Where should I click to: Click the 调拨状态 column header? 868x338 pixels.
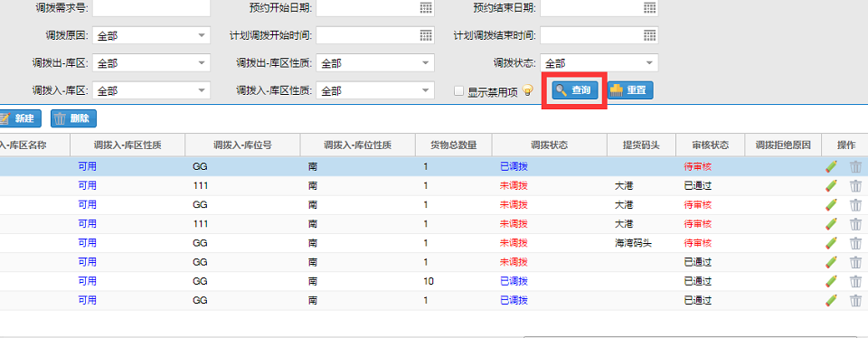point(549,145)
